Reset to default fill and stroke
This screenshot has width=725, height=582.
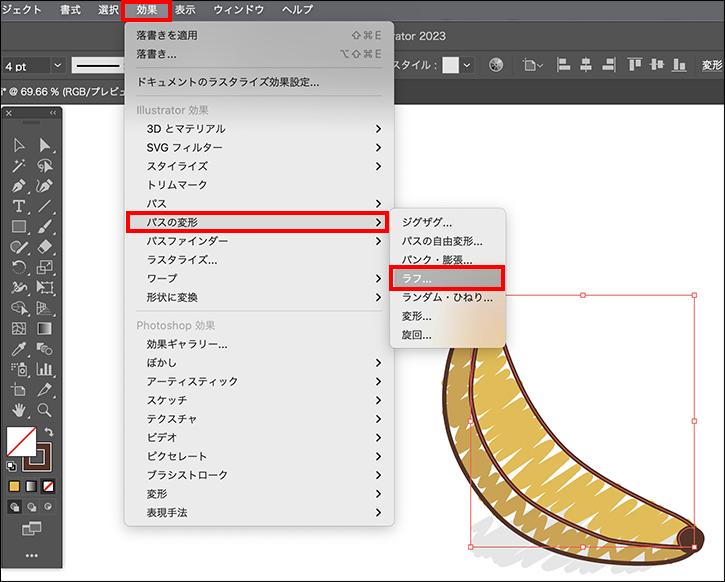coord(12,465)
